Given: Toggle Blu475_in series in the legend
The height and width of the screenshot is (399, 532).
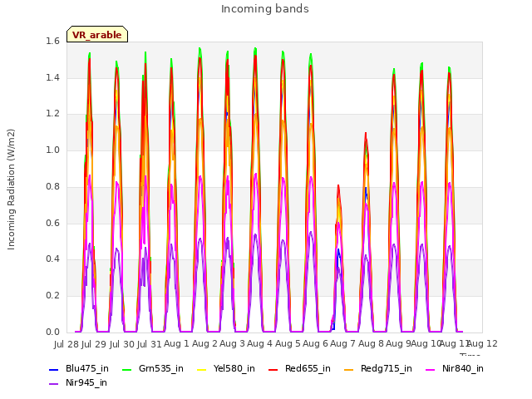Looking at the screenshot, I should tap(79, 368).
